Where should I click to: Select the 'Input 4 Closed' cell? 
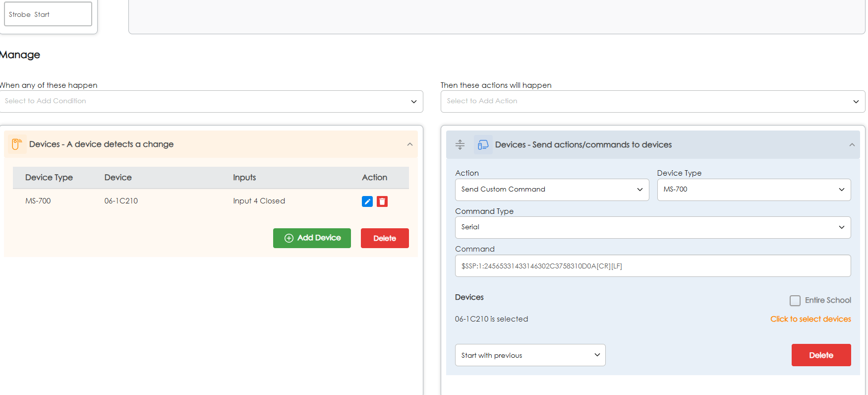pyautogui.click(x=259, y=201)
